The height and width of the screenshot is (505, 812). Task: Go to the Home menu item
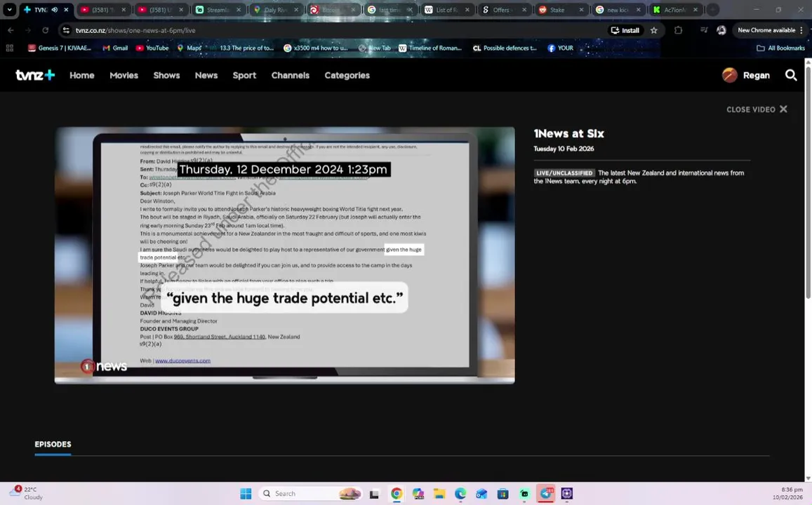pos(82,75)
